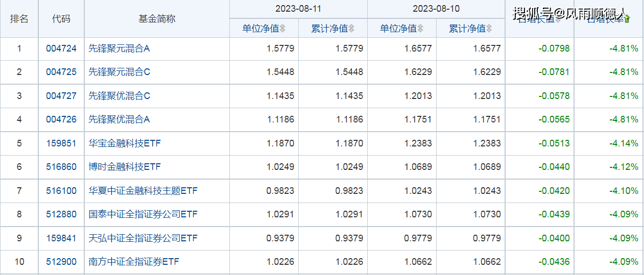Click sort icon beside 2023-08-11 累计净值
The image size is (644, 275).
(x=351, y=29)
